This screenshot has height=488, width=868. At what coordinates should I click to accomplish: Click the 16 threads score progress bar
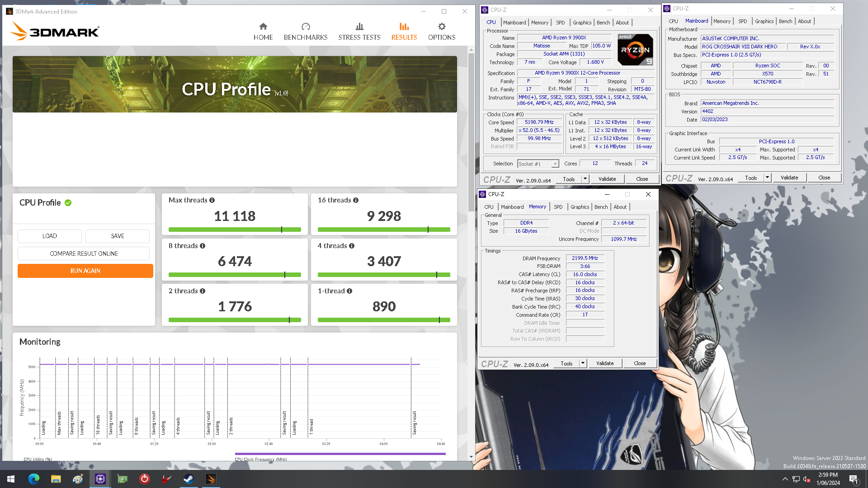pyautogui.click(x=384, y=230)
